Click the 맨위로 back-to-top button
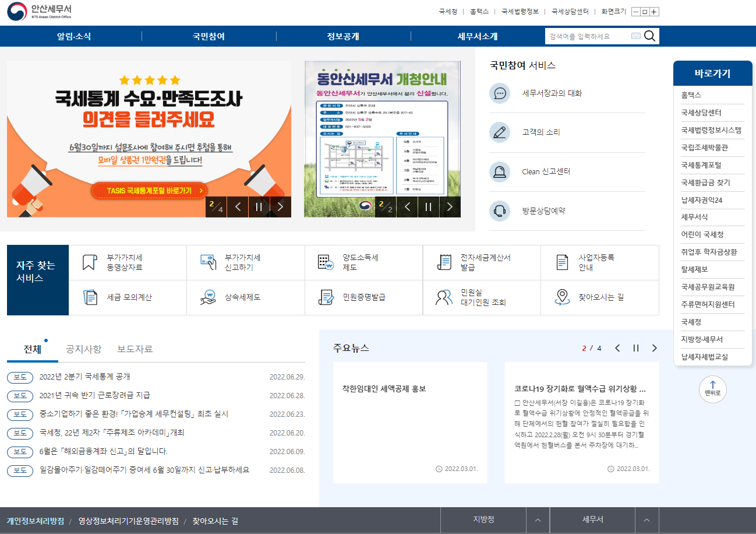This screenshot has height=534, width=756. (x=713, y=389)
